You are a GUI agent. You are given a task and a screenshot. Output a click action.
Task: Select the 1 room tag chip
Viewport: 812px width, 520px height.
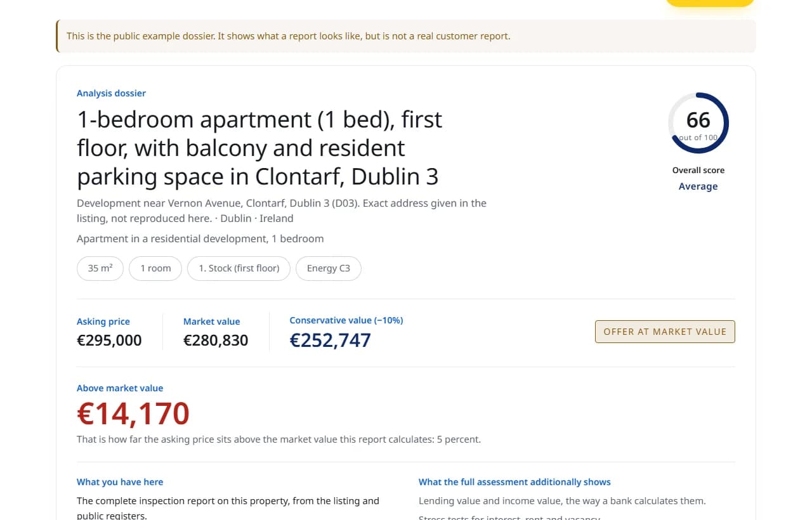[x=155, y=268]
